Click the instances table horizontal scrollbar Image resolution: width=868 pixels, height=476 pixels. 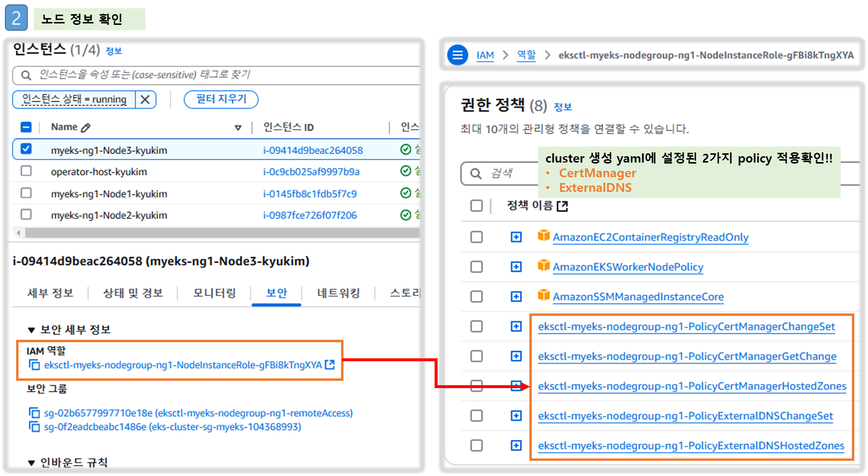tap(222, 233)
